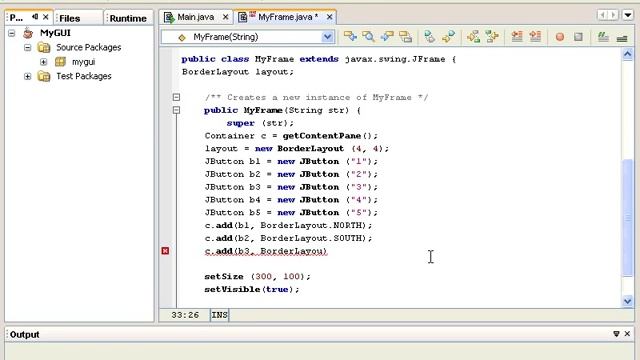Click the JButton b3 declaration line
The height and width of the screenshot is (360, 640).
pyautogui.click(x=291, y=187)
